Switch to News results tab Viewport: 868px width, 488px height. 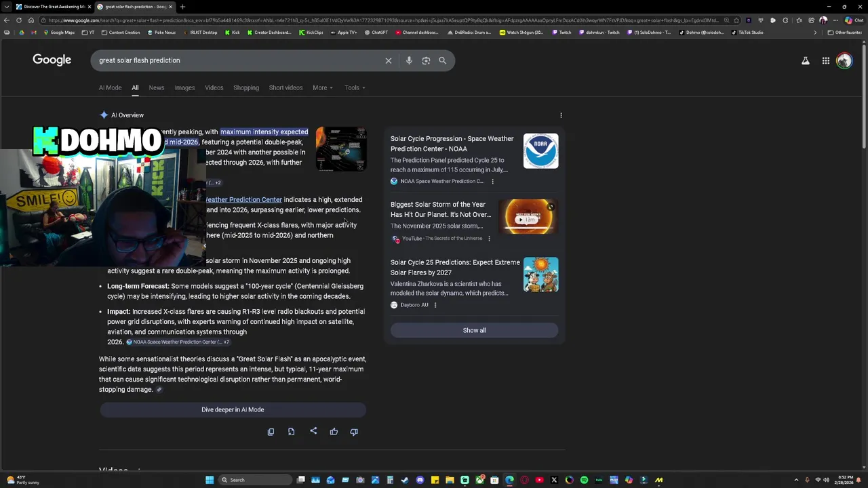(x=157, y=87)
